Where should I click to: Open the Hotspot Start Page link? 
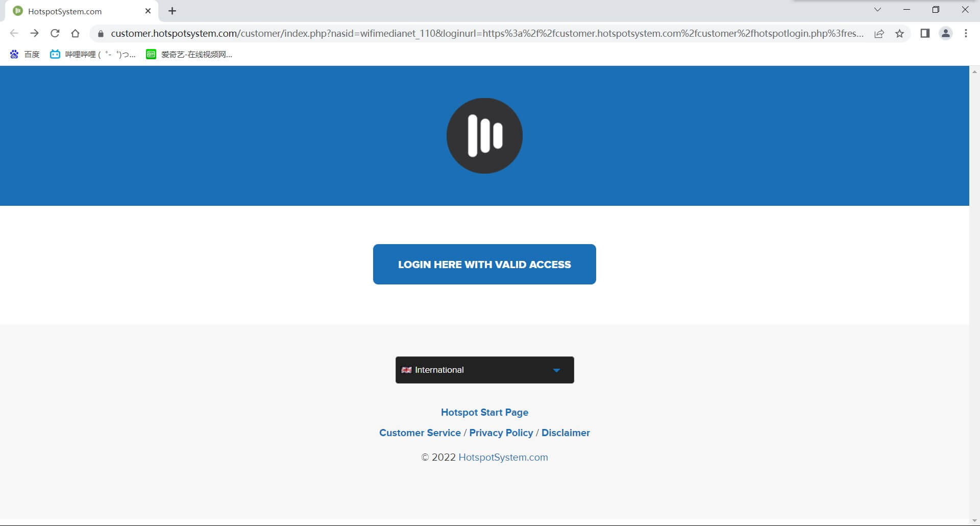point(484,412)
